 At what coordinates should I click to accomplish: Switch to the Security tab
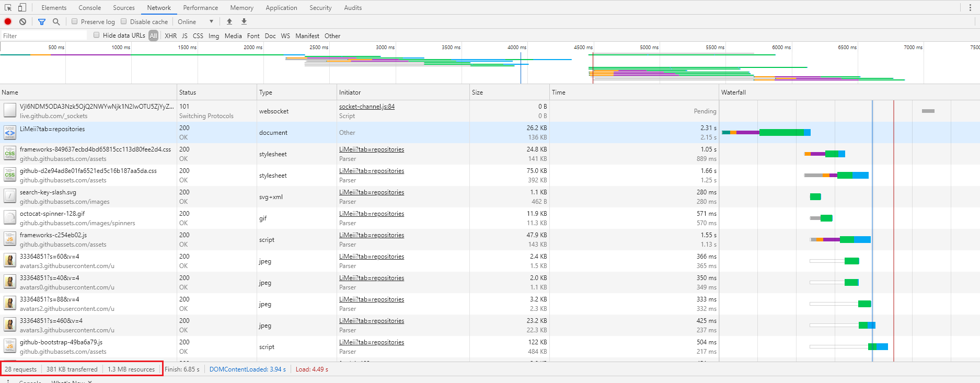[x=320, y=7]
